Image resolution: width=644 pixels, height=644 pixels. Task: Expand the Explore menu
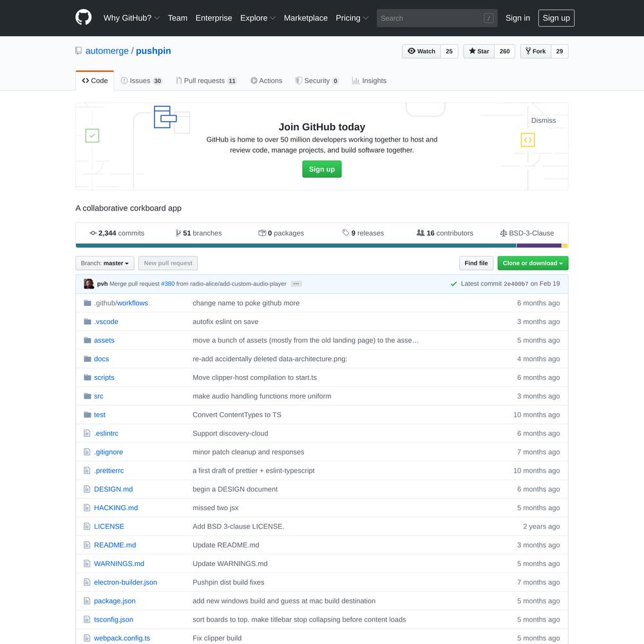pos(258,18)
